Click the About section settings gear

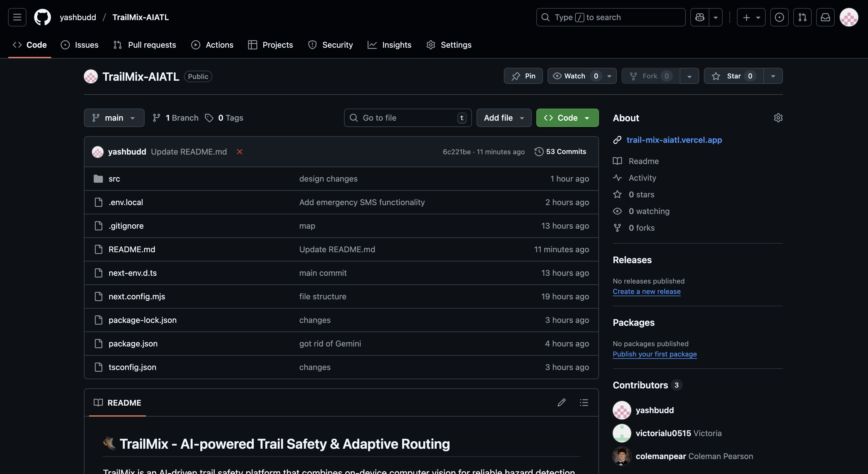click(x=778, y=118)
